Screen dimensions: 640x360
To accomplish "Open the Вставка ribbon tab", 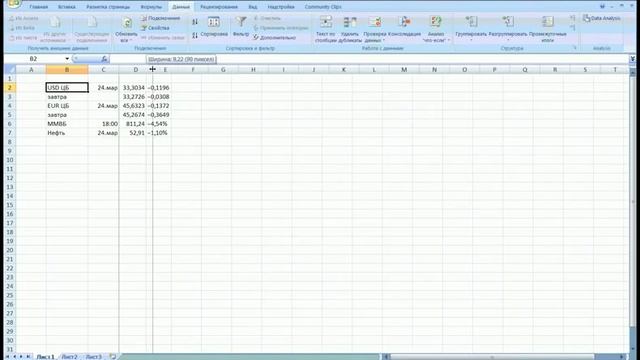I will point(67,7).
